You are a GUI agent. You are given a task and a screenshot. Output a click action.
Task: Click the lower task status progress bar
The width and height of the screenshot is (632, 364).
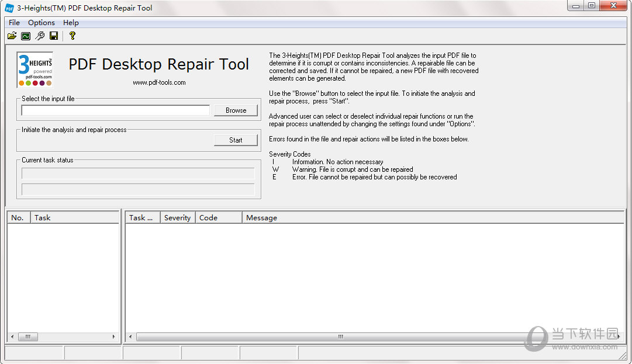pyautogui.click(x=138, y=189)
